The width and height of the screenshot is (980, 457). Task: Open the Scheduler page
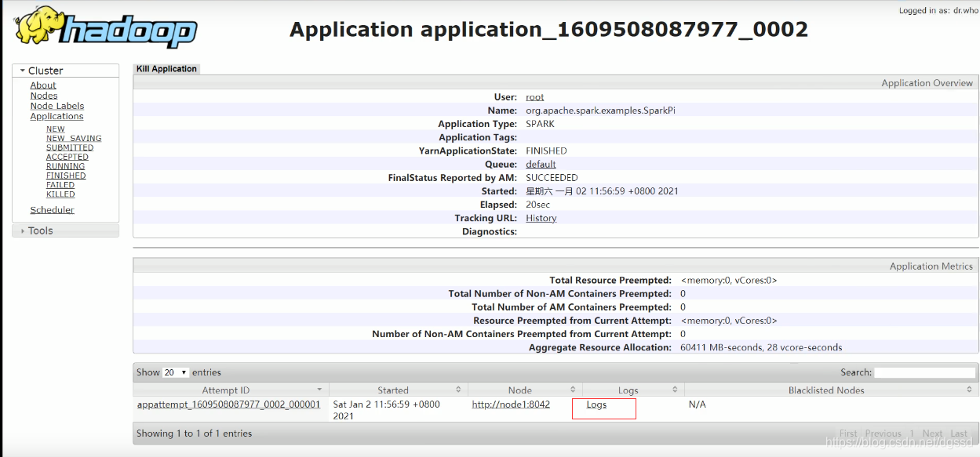[53, 210]
